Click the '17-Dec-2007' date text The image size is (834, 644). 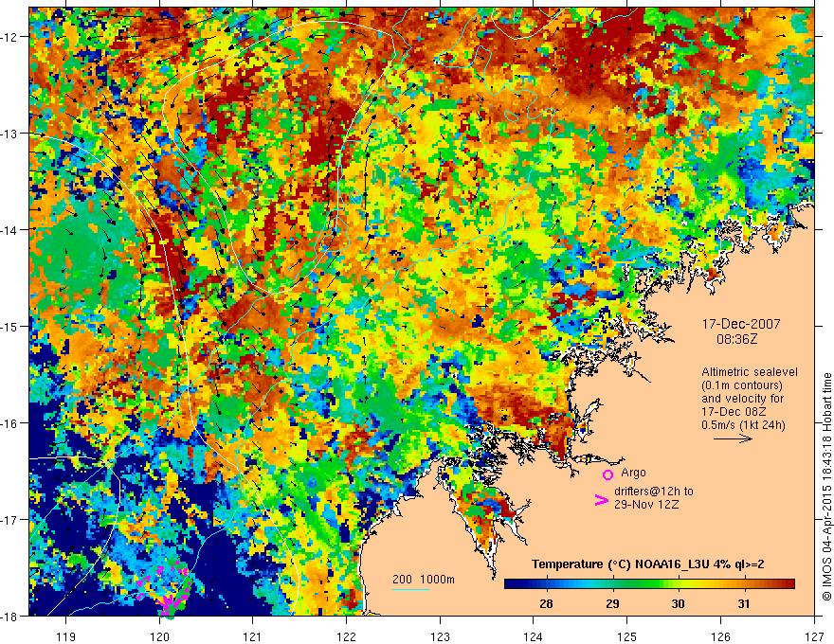tap(741, 324)
